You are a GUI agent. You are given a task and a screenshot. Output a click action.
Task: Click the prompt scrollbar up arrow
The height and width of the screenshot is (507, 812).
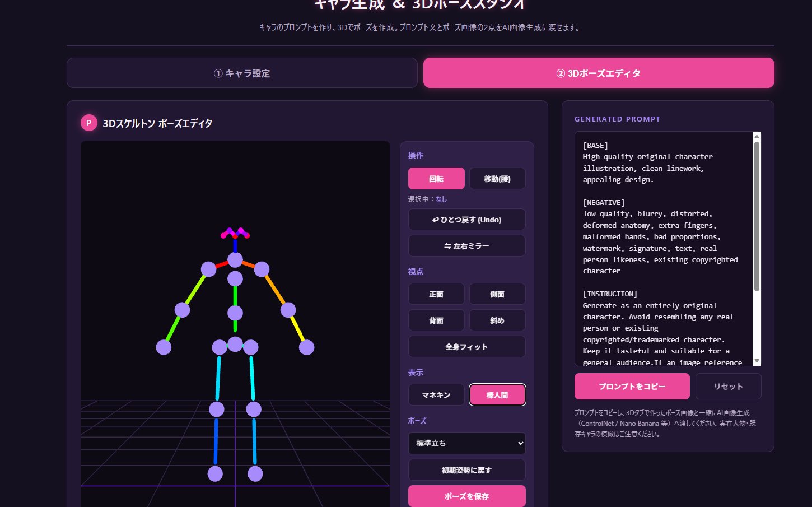(x=757, y=136)
